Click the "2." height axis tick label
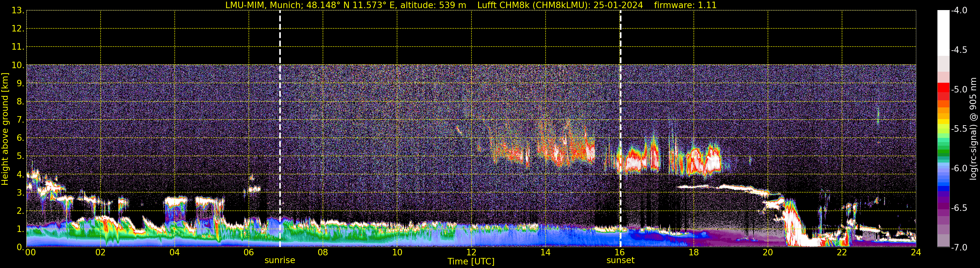The image size is (980, 268). point(20,211)
